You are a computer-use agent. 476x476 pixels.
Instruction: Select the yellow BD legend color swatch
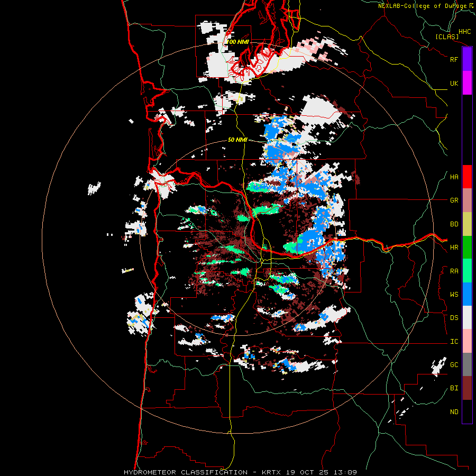pos(467,224)
